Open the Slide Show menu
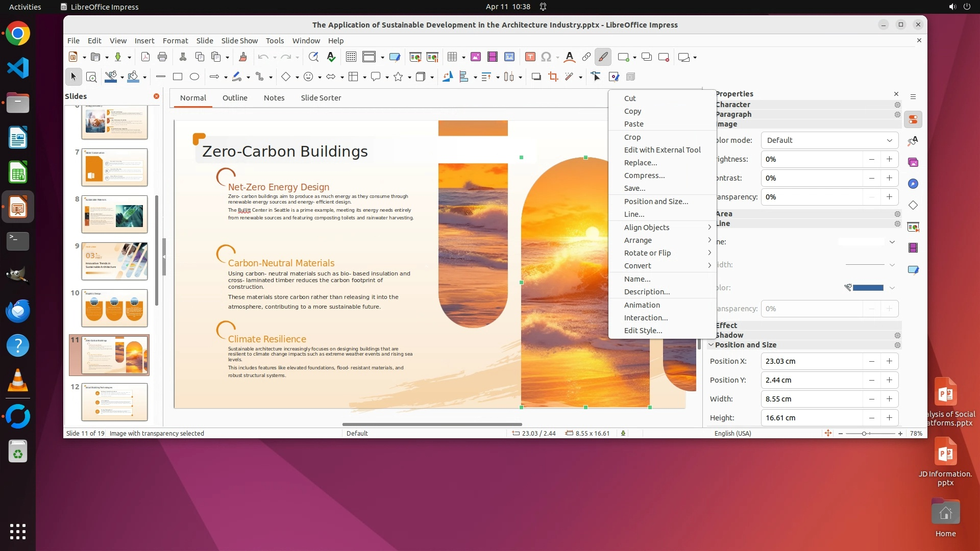Image resolution: width=980 pixels, height=551 pixels. (239, 41)
